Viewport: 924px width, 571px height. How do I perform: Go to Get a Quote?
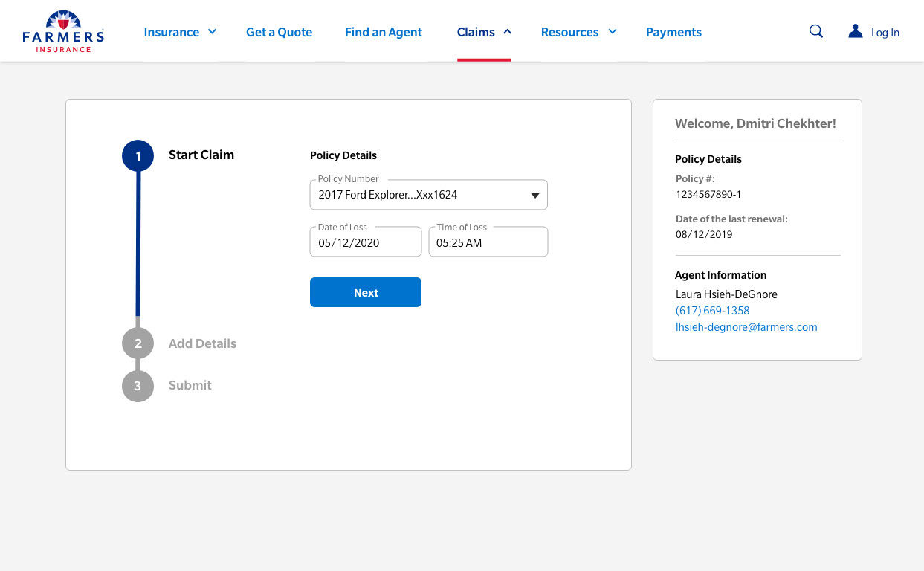pyautogui.click(x=279, y=32)
